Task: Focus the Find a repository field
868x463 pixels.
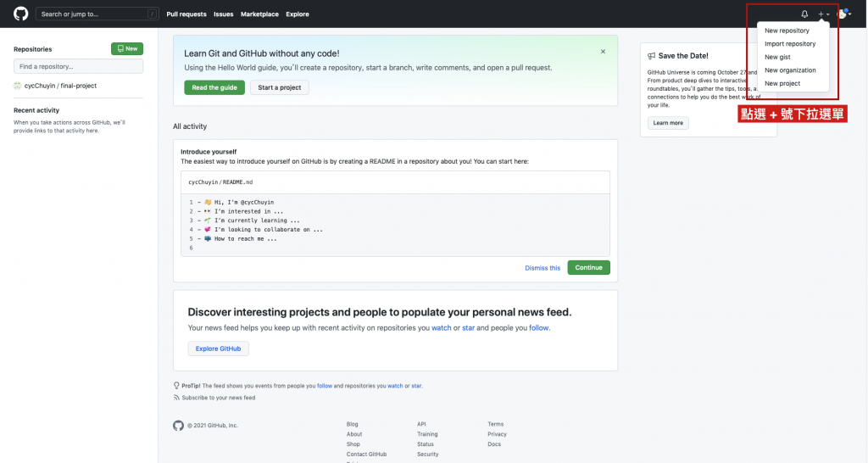Action: (79, 66)
